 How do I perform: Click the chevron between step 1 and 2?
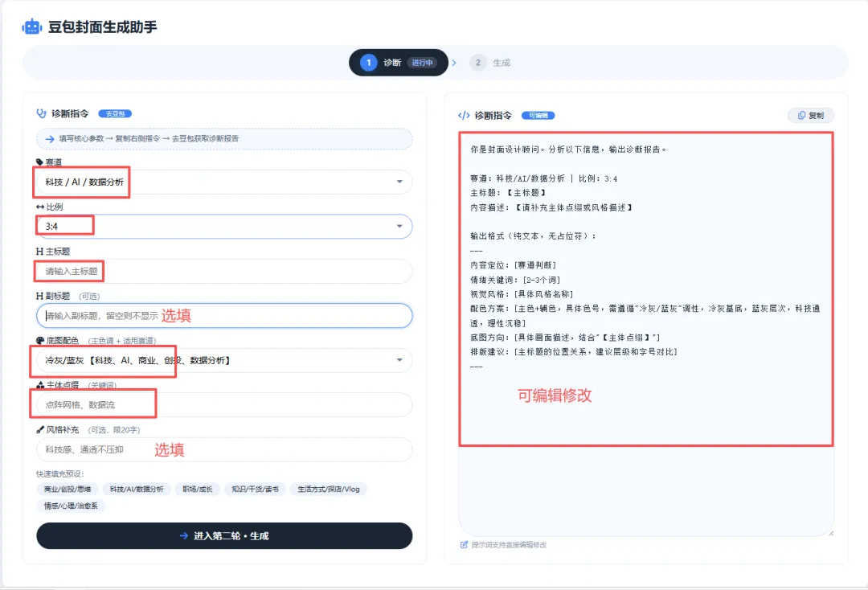[x=454, y=63]
